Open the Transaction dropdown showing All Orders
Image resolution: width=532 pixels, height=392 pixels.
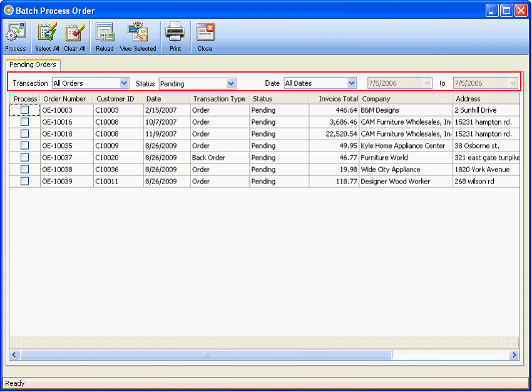[124, 83]
